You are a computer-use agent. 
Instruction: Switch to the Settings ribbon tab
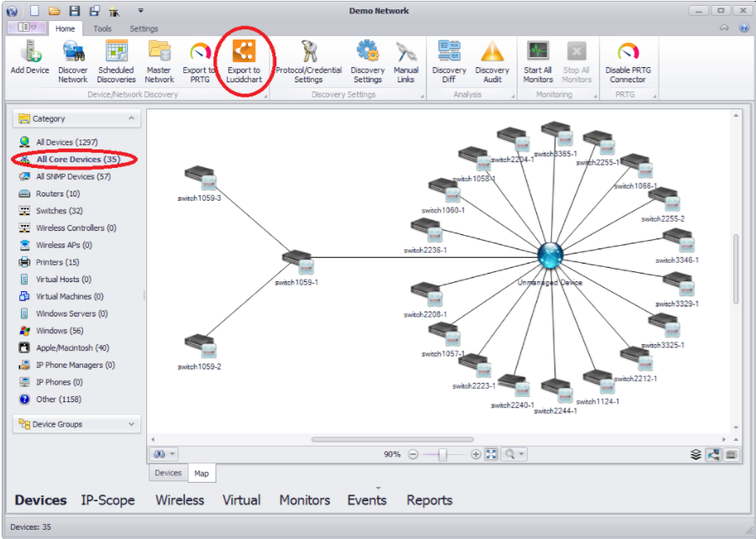pyautogui.click(x=144, y=29)
